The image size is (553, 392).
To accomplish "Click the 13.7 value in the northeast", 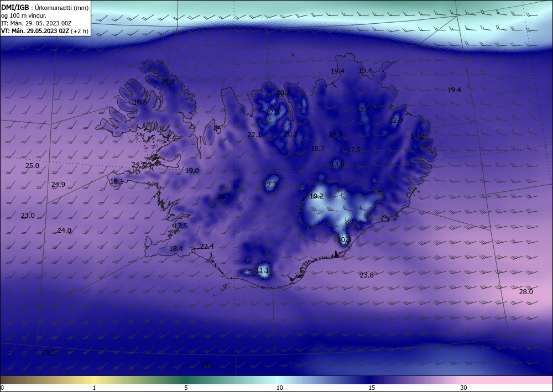I will [x=363, y=109].
